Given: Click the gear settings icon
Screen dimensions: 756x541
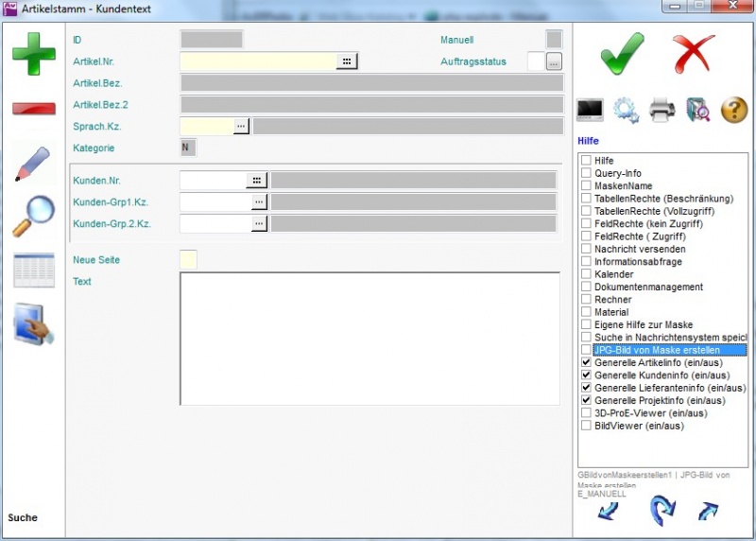Looking at the screenshot, I should click(x=626, y=110).
